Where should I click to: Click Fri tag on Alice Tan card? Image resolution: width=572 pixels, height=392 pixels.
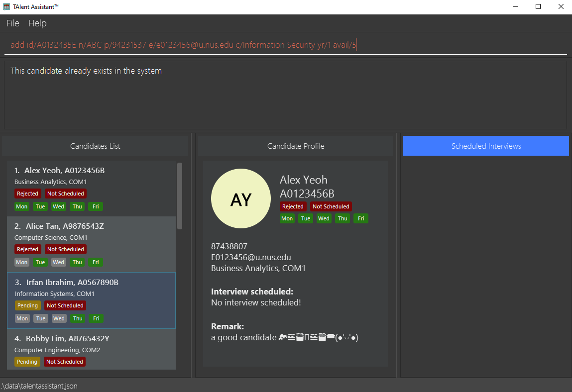tap(96, 262)
